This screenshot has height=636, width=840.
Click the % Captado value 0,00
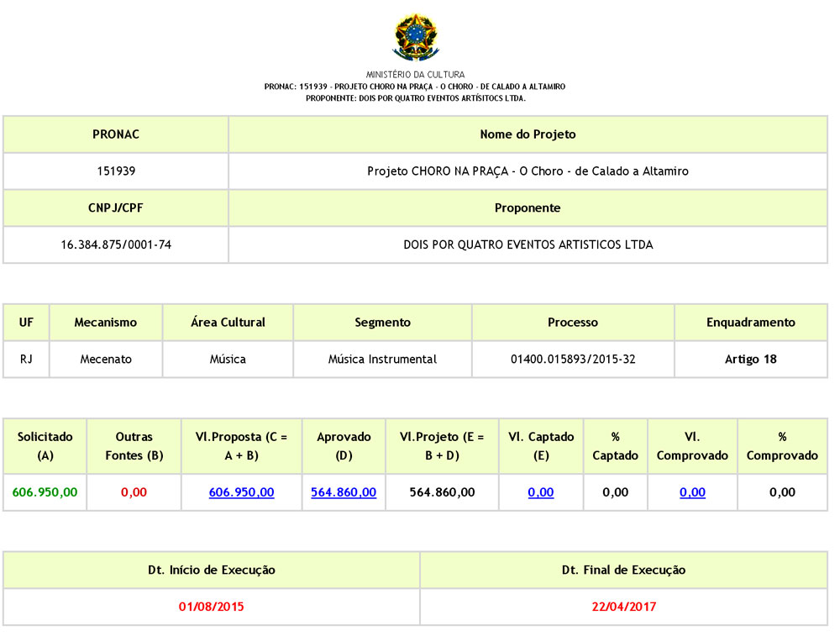615,491
